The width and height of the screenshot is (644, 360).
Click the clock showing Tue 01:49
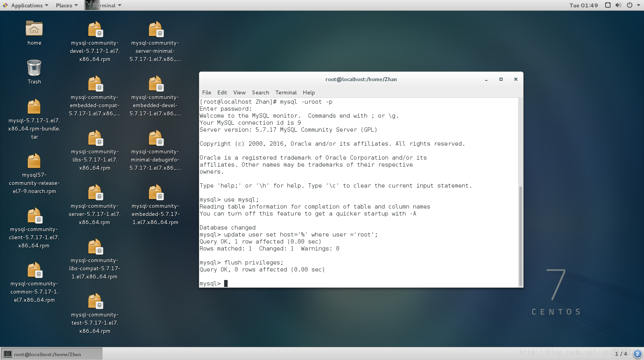coord(583,5)
